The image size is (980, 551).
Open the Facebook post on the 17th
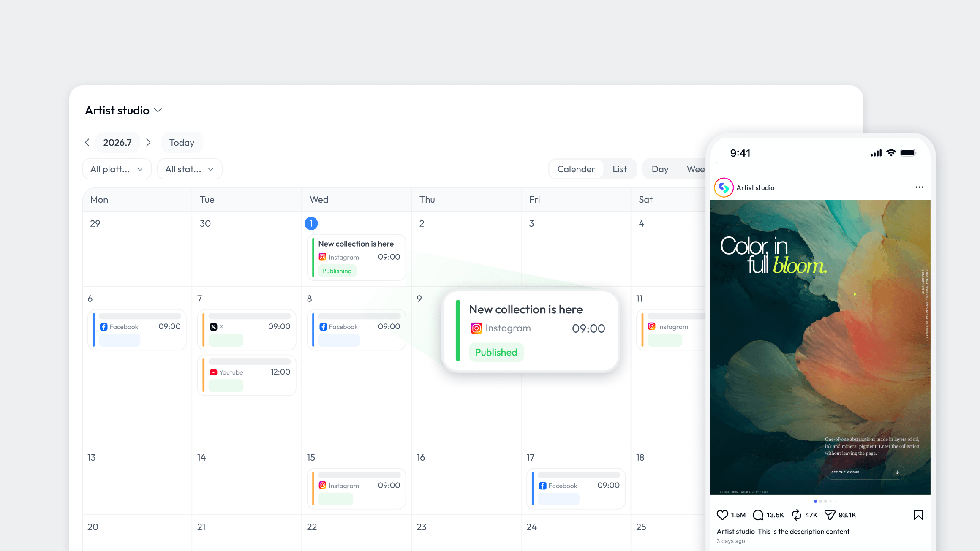point(576,489)
